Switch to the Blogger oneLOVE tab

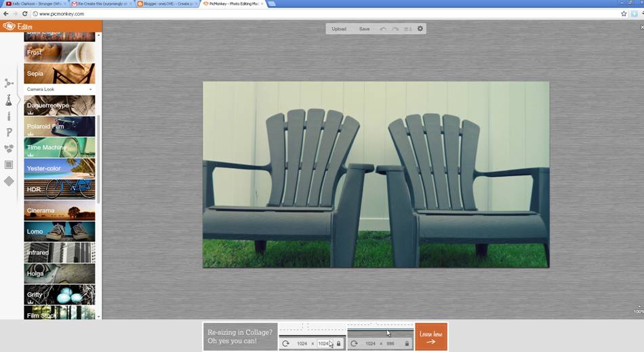[167, 3]
